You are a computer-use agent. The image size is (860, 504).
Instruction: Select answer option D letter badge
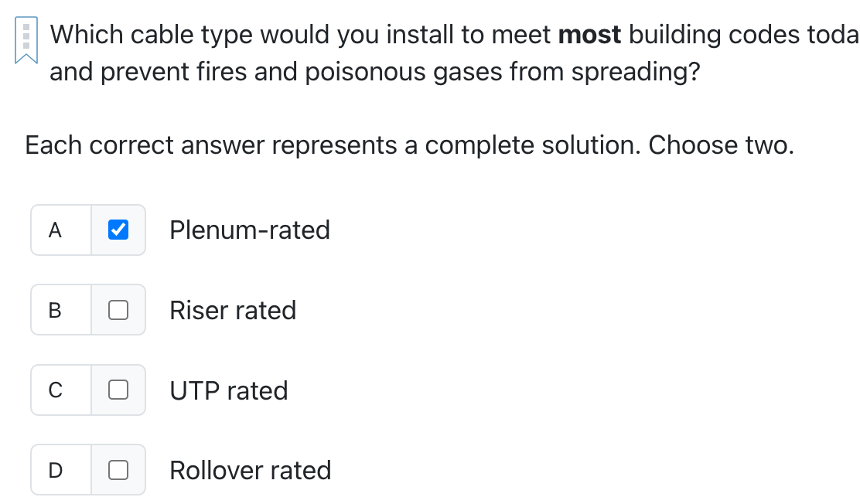(x=54, y=469)
